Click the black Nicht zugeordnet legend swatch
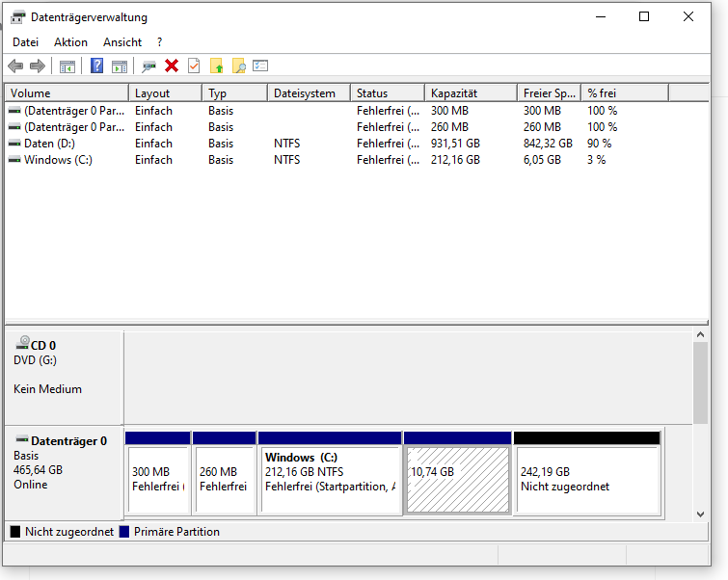This screenshot has height=580, width=728. pos(15,532)
